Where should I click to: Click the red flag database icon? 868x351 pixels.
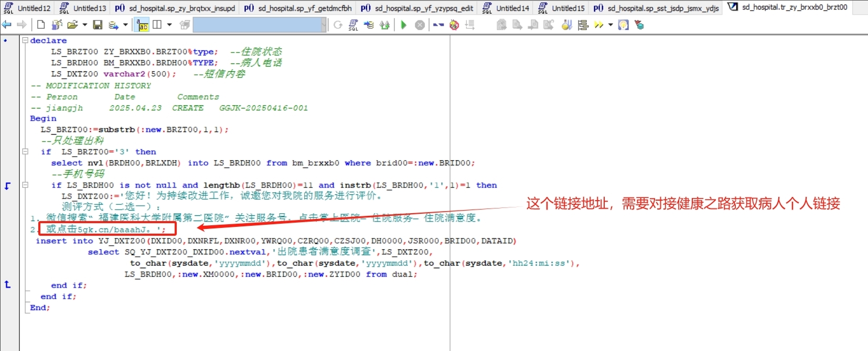pos(639,25)
